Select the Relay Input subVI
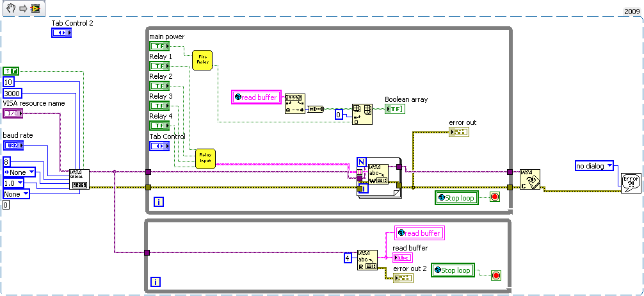The image size is (644, 296). [205, 159]
